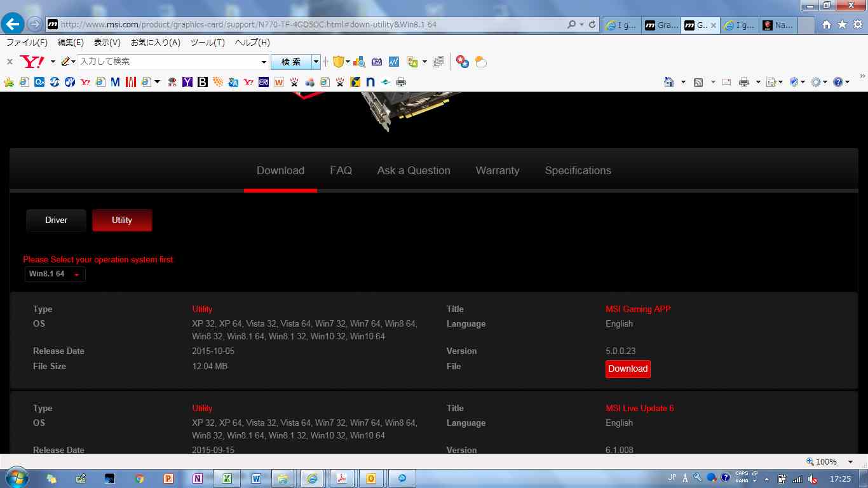Viewport: 868px width, 488px height.
Task: Open the Yahoo! logo dropdown arrow
Action: (53, 62)
